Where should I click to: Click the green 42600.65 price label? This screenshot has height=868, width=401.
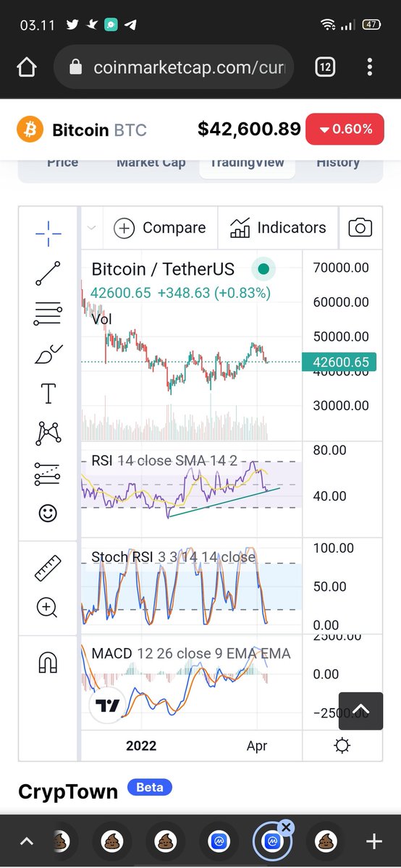click(340, 362)
